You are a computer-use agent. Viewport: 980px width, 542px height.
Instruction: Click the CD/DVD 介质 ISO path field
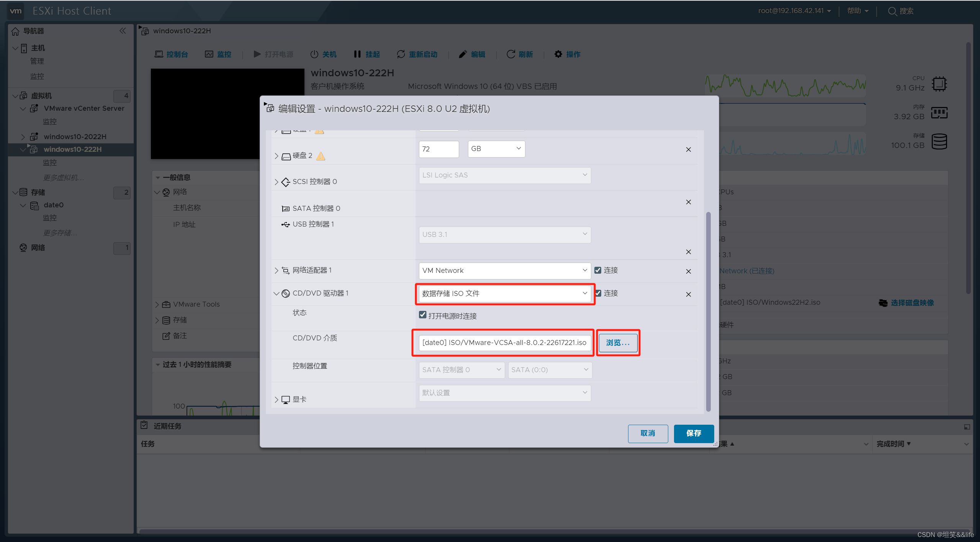(505, 343)
